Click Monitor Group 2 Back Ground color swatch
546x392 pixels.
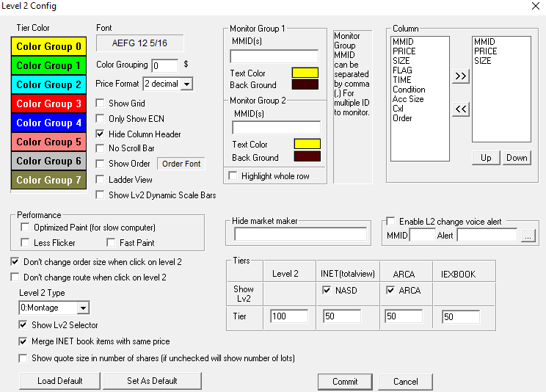pyautogui.click(x=307, y=156)
